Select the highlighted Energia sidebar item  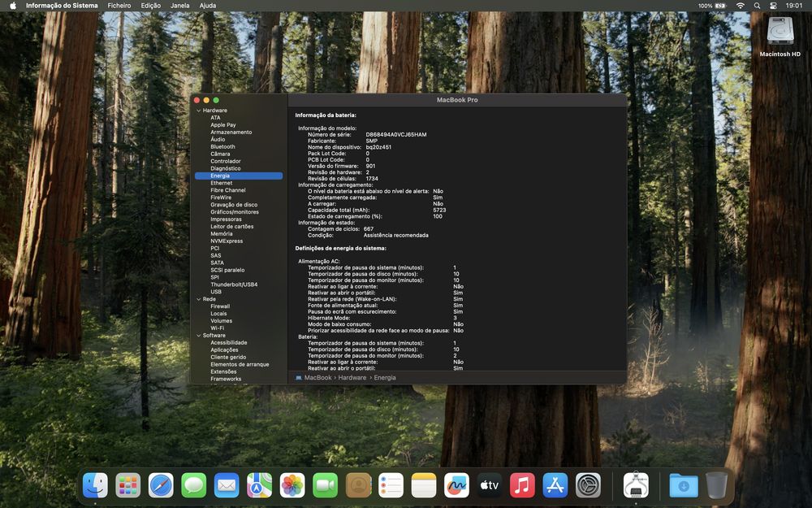tap(239, 176)
